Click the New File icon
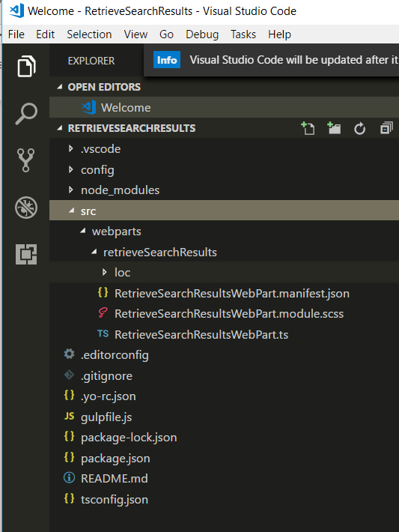 coord(308,128)
